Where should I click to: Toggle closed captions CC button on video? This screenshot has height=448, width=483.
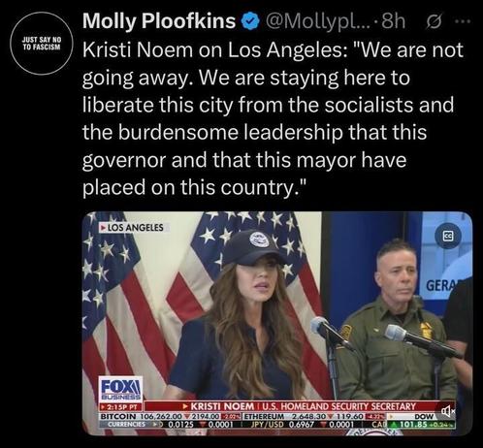coord(448,238)
